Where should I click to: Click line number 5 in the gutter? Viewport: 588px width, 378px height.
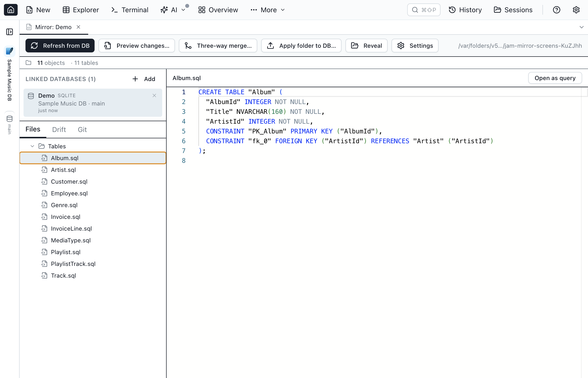(x=184, y=131)
